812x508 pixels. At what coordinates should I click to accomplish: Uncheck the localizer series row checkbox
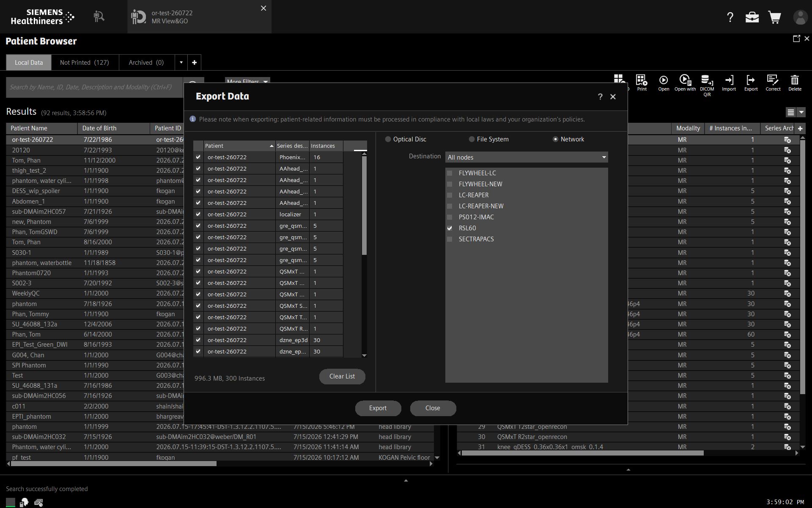(198, 214)
